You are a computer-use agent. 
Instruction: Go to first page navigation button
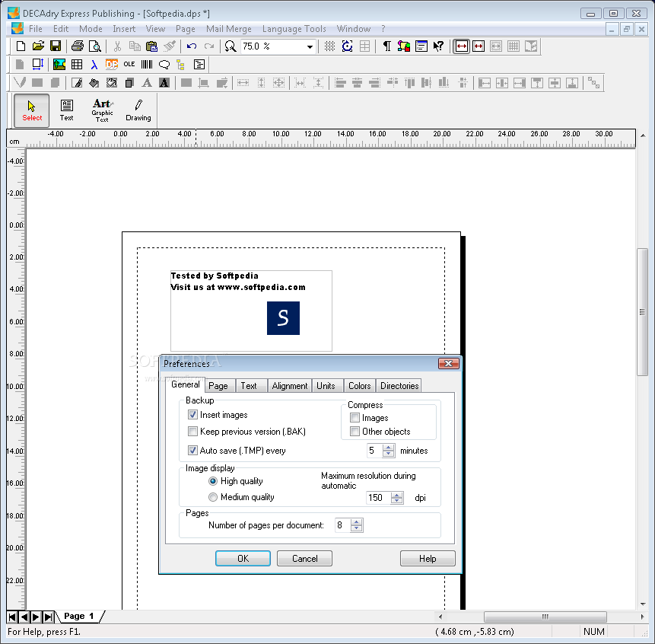click(x=12, y=617)
